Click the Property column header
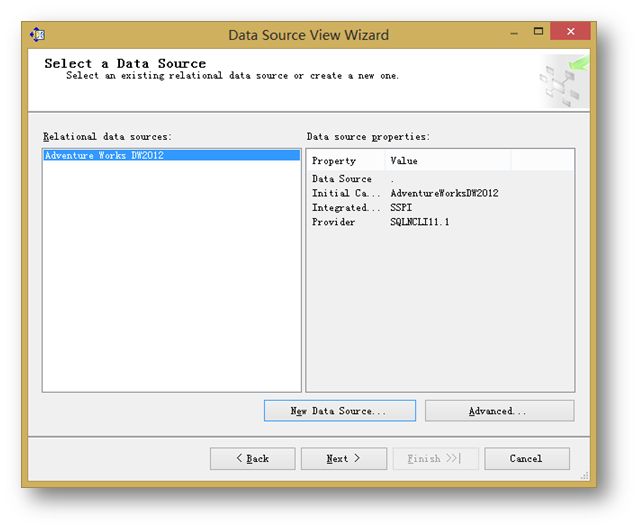639x530 pixels. pyautogui.click(x=346, y=161)
